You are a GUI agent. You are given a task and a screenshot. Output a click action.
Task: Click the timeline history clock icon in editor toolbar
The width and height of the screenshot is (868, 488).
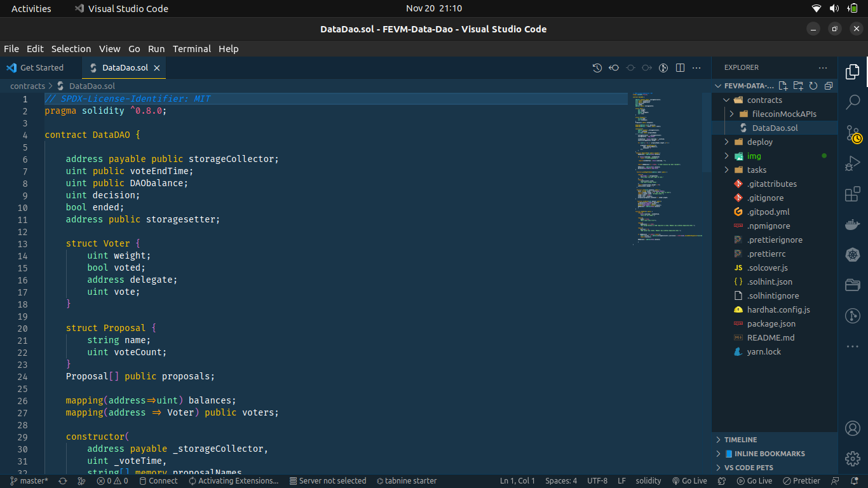pos(597,67)
